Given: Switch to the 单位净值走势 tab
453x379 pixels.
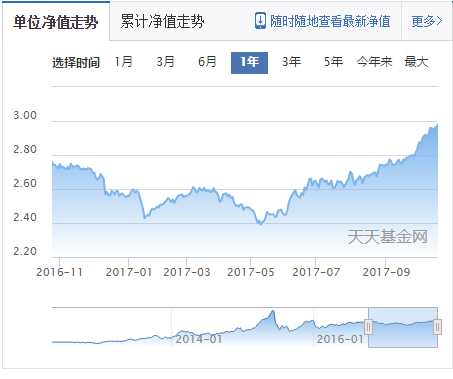Looking at the screenshot, I should point(56,22).
